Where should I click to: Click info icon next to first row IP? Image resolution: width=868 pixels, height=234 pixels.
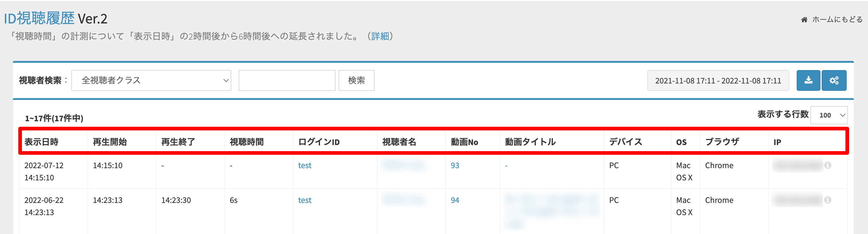pyautogui.click(x=827, y=165)
